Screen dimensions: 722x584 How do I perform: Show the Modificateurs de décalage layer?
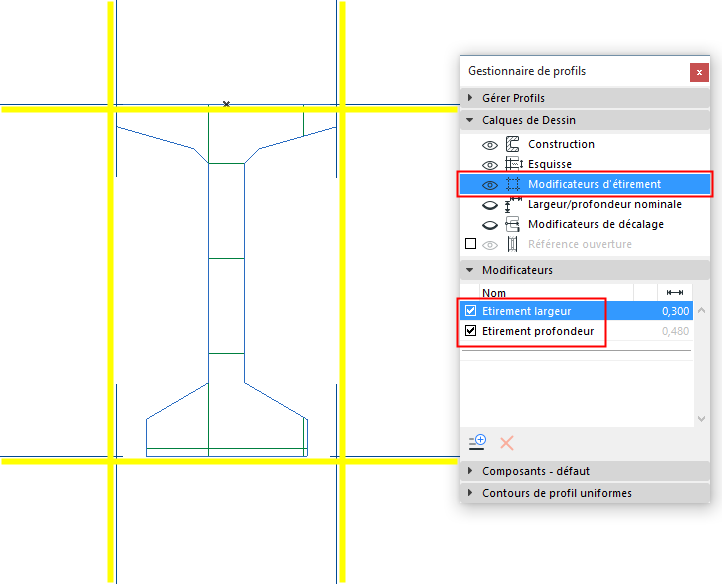point(489,225)
